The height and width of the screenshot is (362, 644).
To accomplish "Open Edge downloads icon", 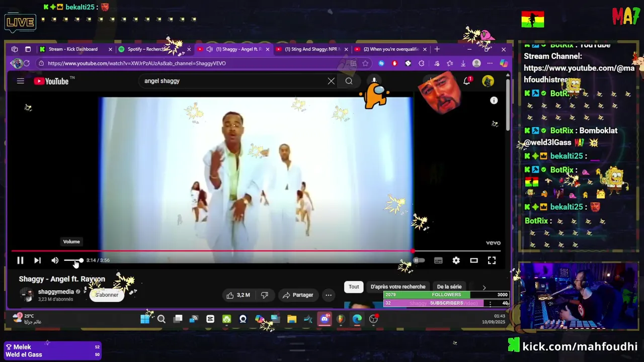I will [x=463, y=63].
